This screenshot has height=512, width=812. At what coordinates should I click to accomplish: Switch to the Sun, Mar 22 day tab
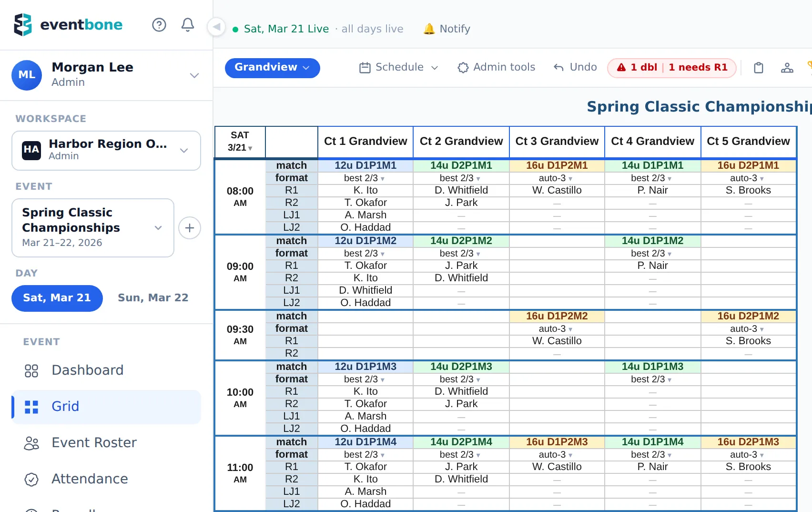(x=153, y=298)
